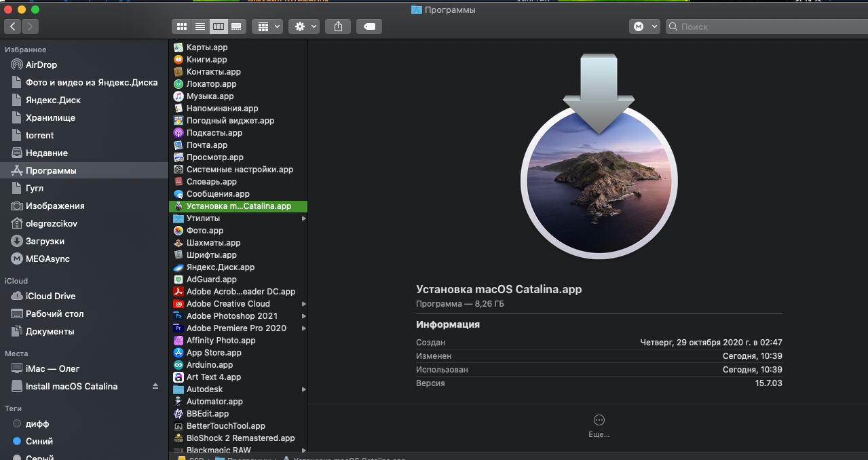The width and height of the screenshot is (868, 460).
Task: Expand the Autodesk folder arrow
Action: (x=303, y=389)
